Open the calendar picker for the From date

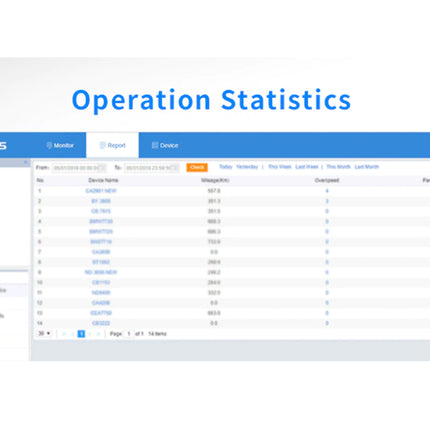coord(103,168)
